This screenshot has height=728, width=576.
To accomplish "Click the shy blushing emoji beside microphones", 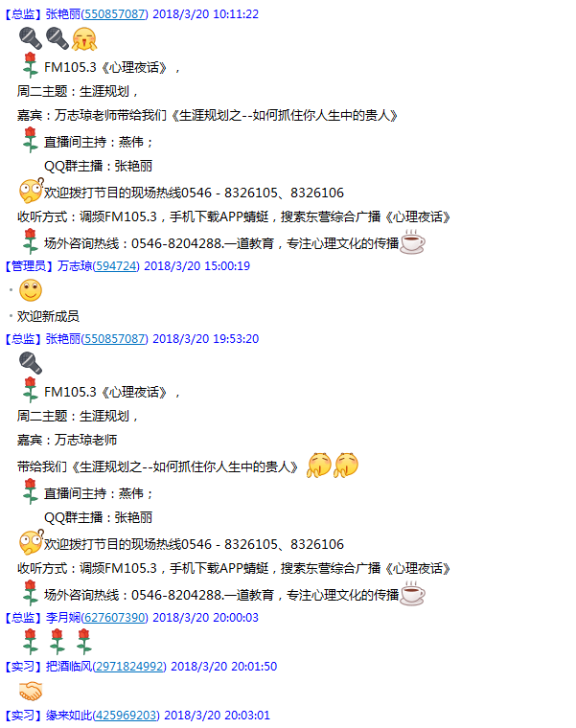I will [84, 38].
